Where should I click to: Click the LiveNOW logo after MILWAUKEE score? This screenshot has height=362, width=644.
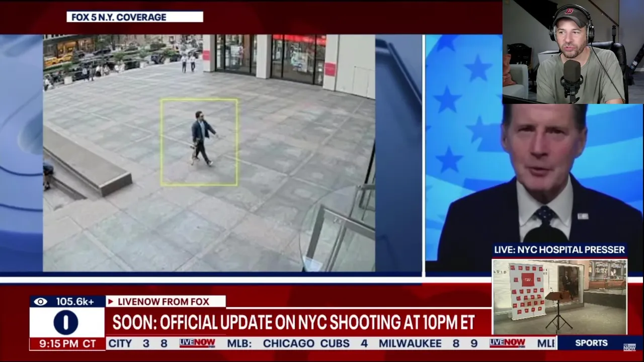(x=507, y=343)
